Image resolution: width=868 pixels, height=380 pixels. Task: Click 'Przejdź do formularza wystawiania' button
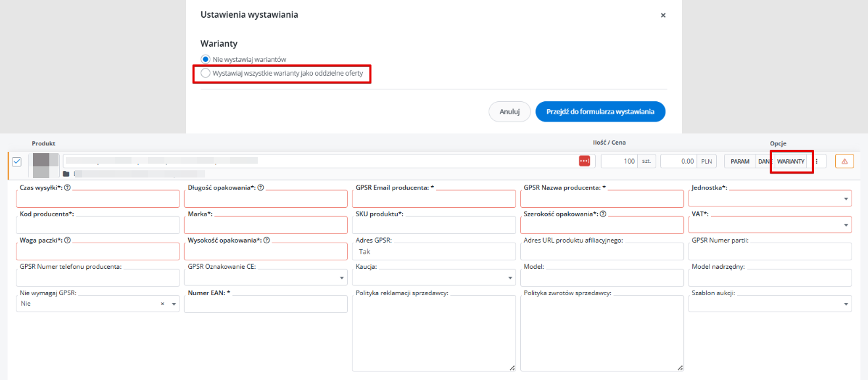tap(600, 112)
